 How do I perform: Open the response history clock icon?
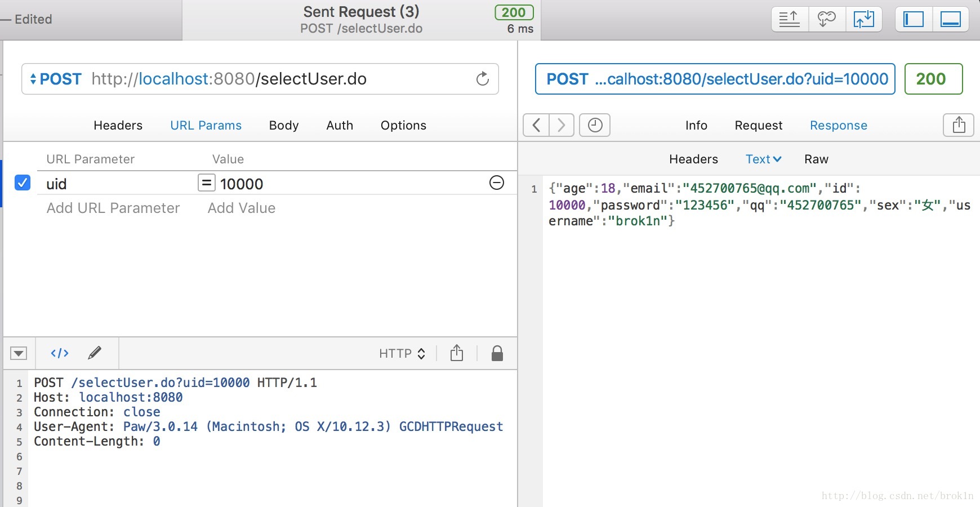(595, 125)
